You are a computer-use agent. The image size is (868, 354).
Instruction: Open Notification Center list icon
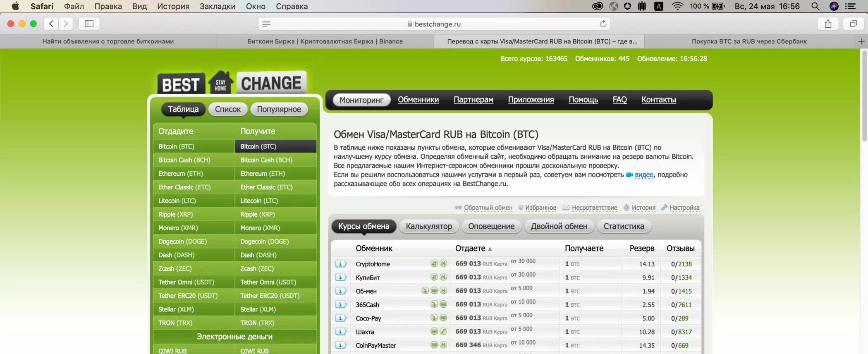(851, 6)
